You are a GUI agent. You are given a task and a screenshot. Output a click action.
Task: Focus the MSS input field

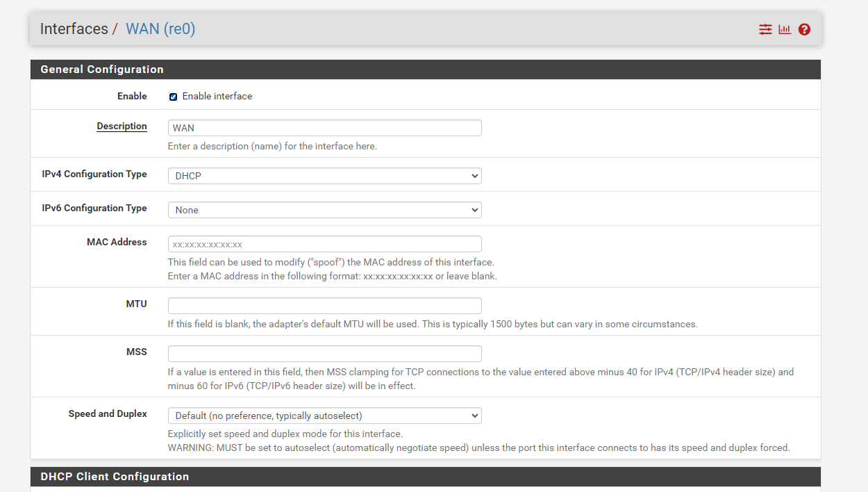tap(325, 354)
